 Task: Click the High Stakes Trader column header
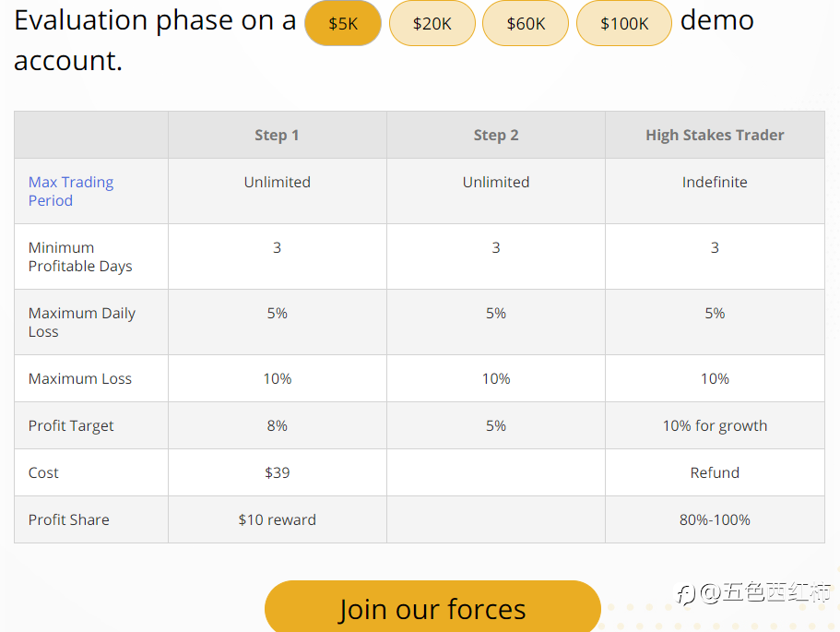point(715,135)
